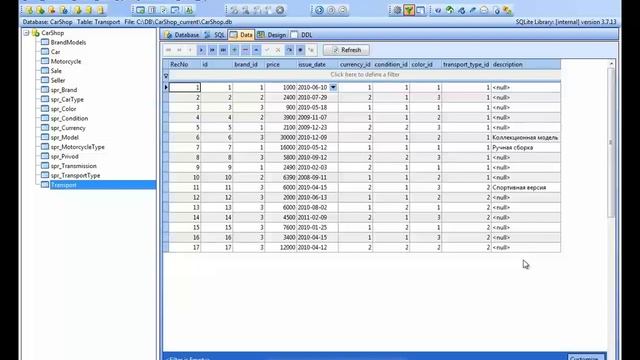Select Motorcycle table in tree
Screen dimensions: 640x360
point(66,61)
